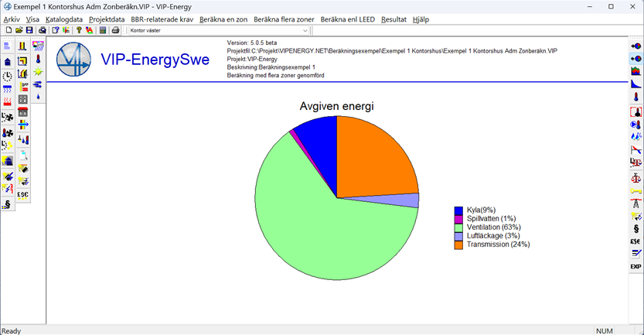644x335 pixels.
Task: Save project with the floppy disk icon
Action: (29, 30)
